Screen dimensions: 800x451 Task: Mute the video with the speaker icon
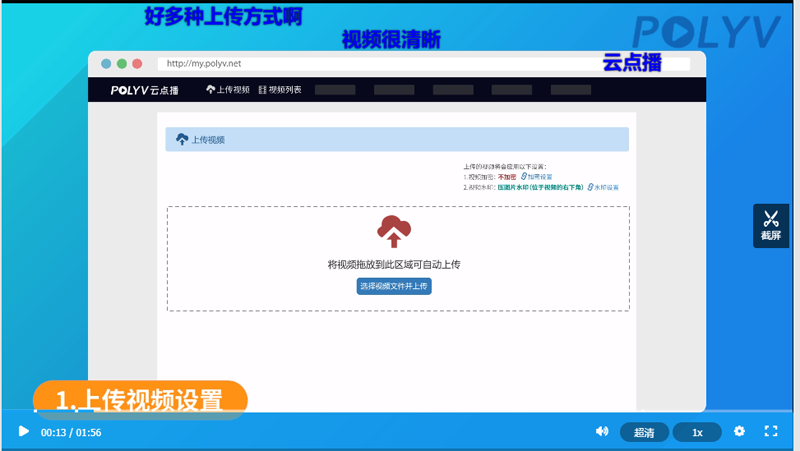[602, 431]
